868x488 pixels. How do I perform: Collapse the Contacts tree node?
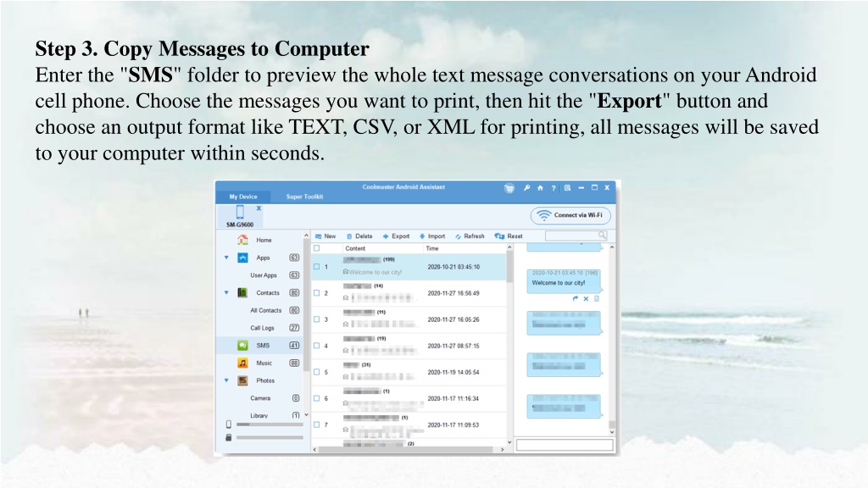[x=226, y=293]
